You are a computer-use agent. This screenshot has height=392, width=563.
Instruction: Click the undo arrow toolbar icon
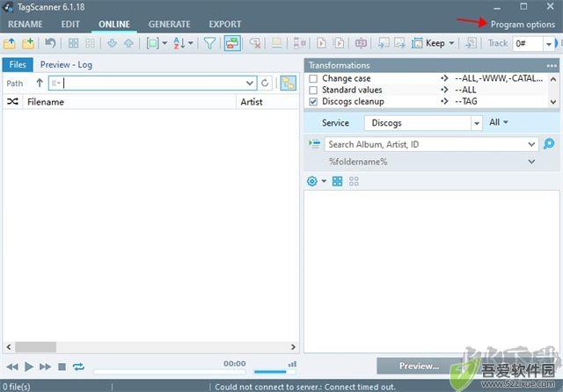(50, 43)
